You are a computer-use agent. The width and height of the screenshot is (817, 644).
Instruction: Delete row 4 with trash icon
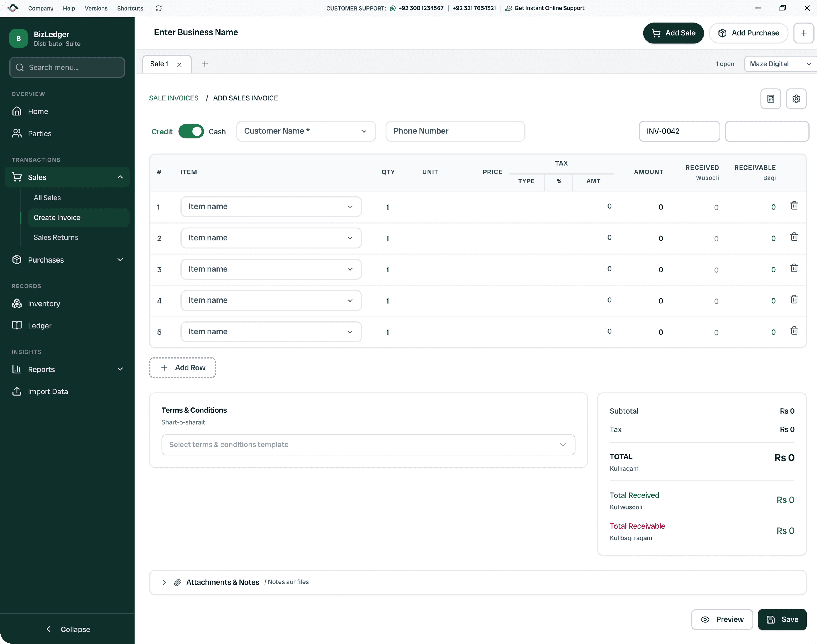click(x=794, y=299)
